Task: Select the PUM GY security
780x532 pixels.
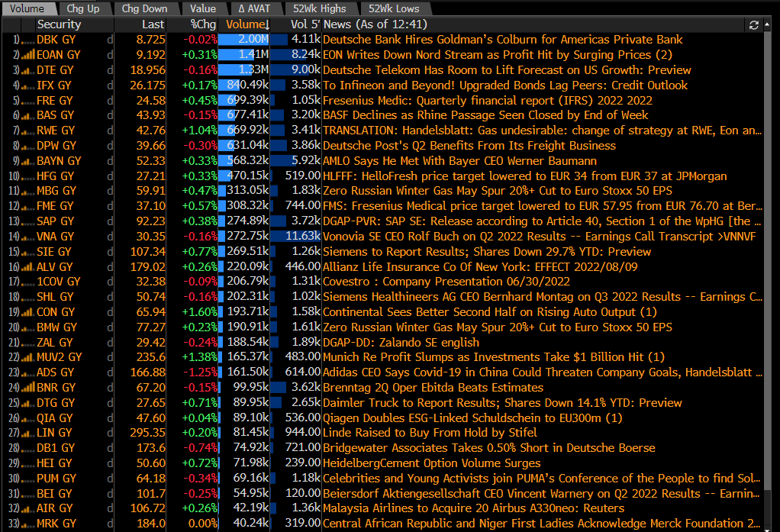Action: pyautogui.click(x=56, y=479)
